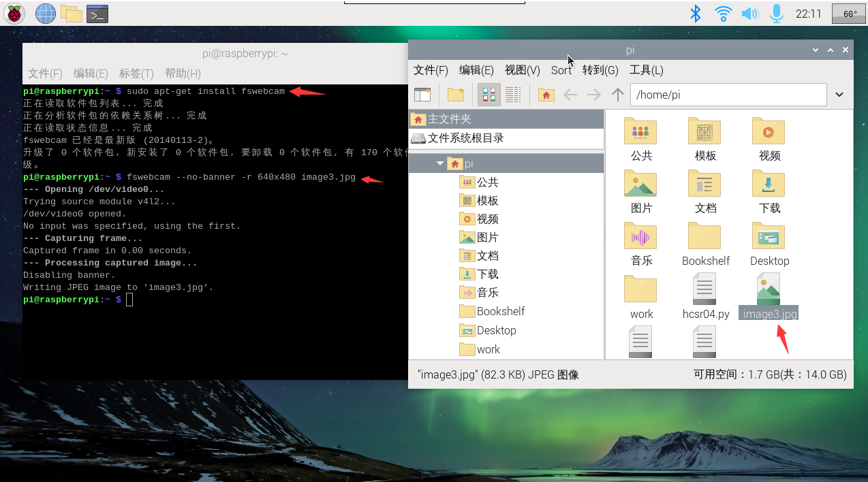Click the /home/pi address bar field
The height and width of the screenshot is (482, 868).
pos(728,95)
